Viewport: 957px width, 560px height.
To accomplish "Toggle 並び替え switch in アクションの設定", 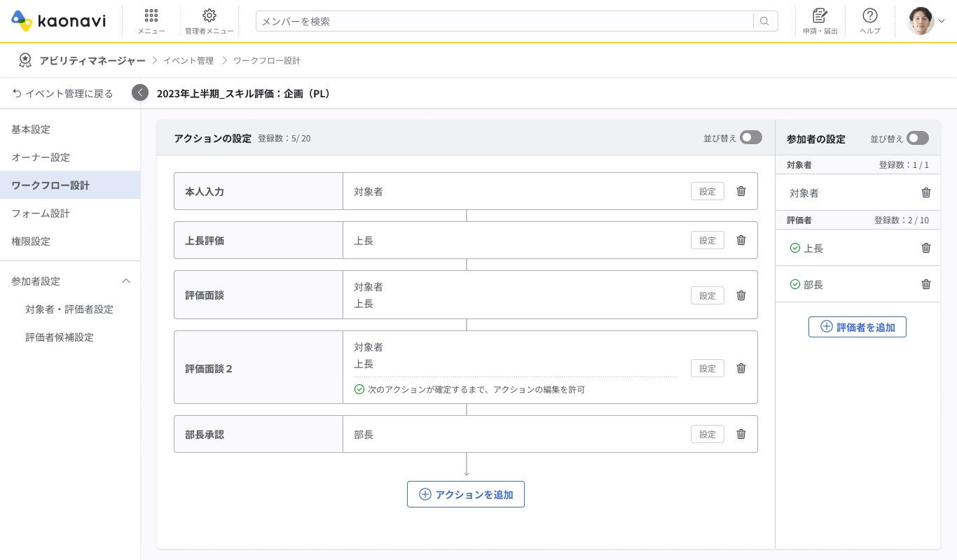I will coord(751,138).
